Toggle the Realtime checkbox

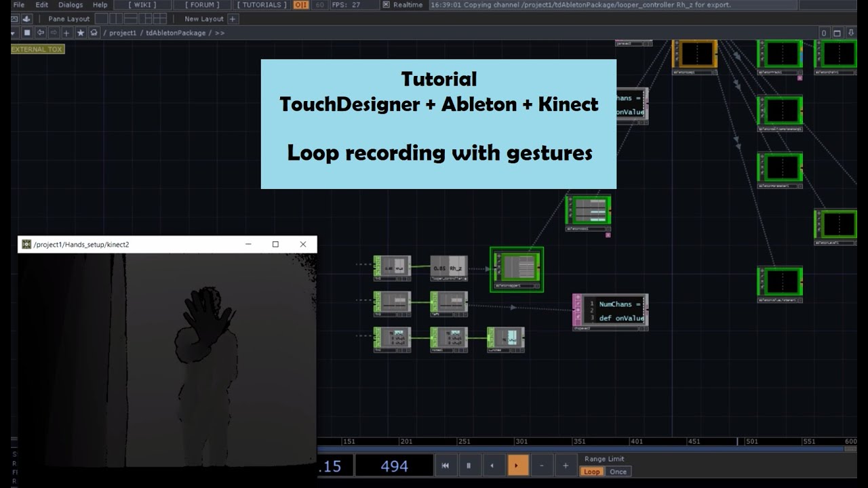pos(386,5)
